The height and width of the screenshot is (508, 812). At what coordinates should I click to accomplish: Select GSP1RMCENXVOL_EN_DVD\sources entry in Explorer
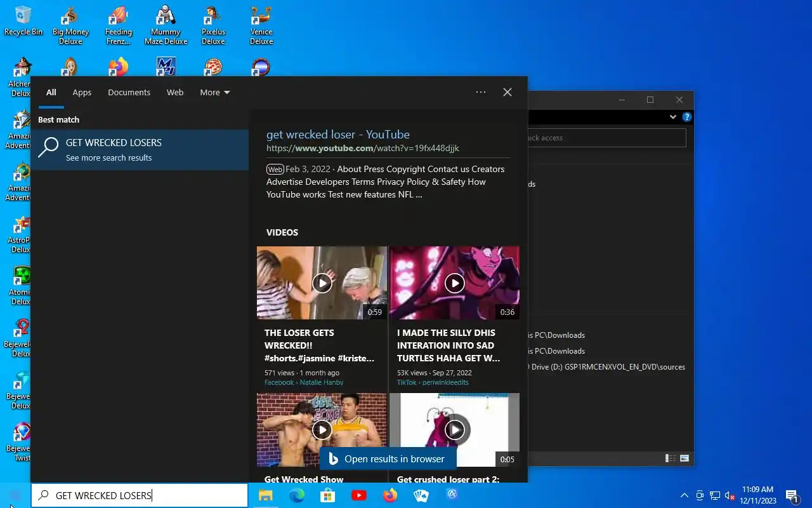click(606, 367)
